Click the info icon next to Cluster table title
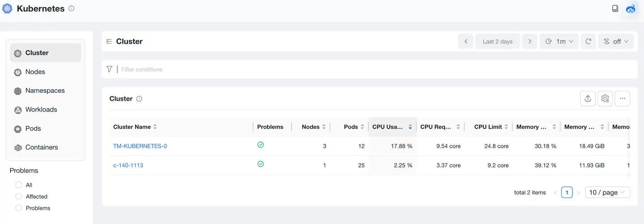The height and width of the screenshot is (224, 644). pos(139,99)
